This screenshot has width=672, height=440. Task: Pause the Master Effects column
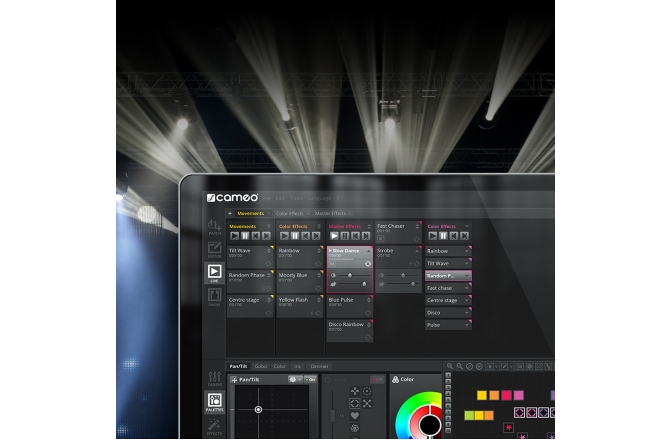pos(343,235)
